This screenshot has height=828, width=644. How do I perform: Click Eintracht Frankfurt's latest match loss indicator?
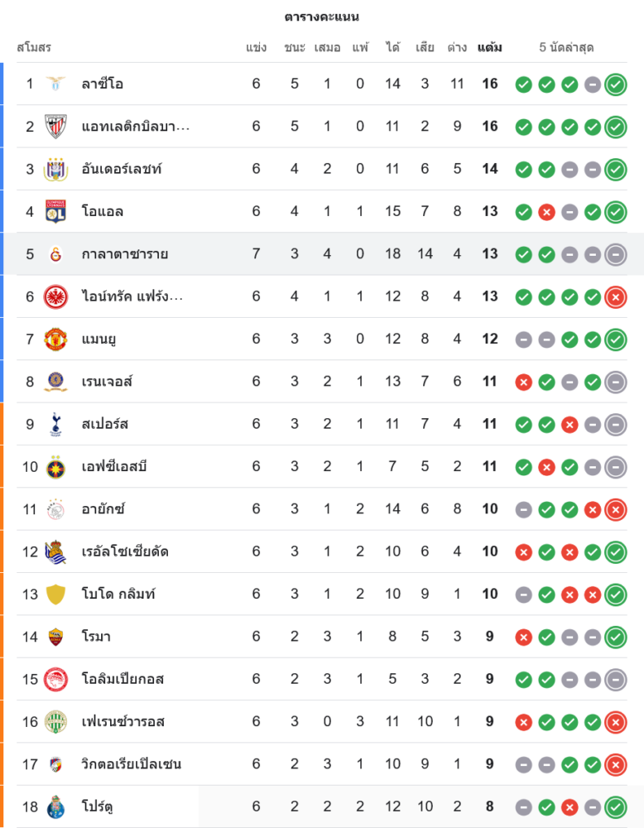click(x=615, y=296)
